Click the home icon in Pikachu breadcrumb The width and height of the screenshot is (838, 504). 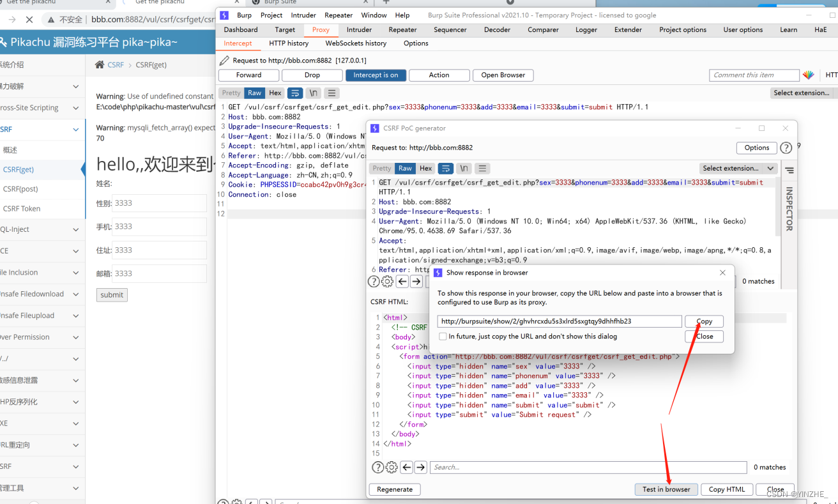coord(100,65)
